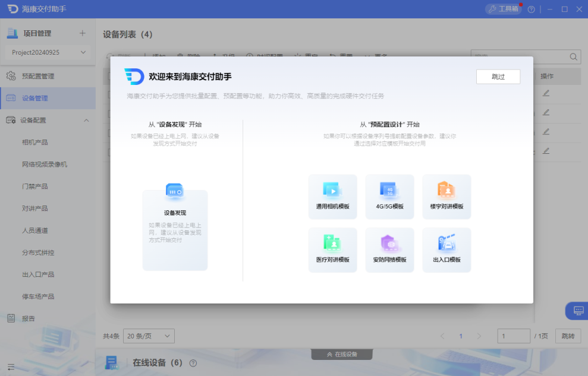This screenshot has height=376, width=588.
Task: Add a new project with plus icon
Action: click(x=83, y=33)
